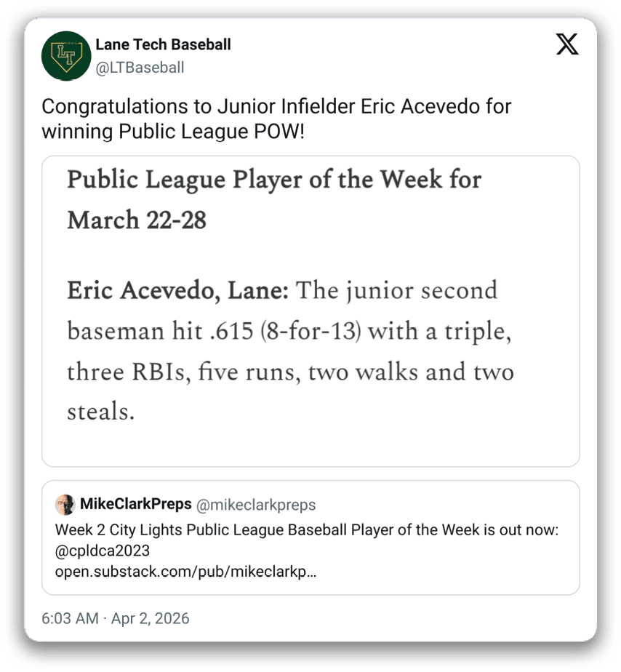Click the @LTBaseball handle
Viewport: 621px width, 672px height.
click(140, 68)
